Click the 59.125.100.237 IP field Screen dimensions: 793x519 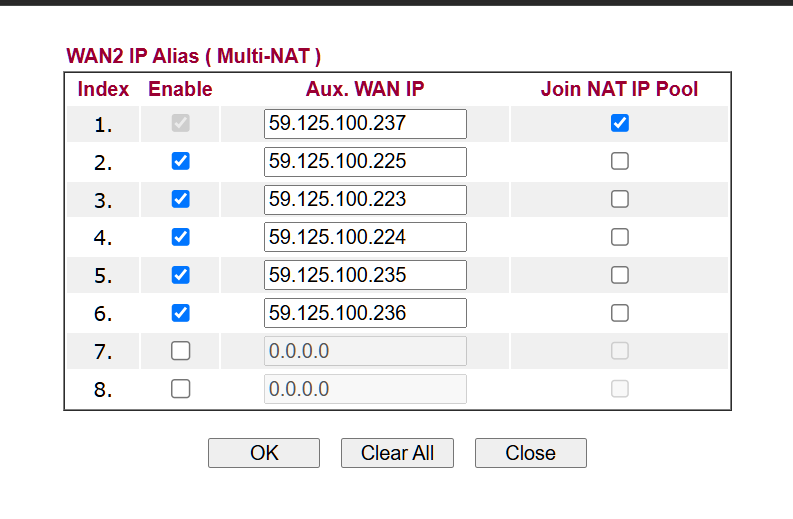pos(365,124)
